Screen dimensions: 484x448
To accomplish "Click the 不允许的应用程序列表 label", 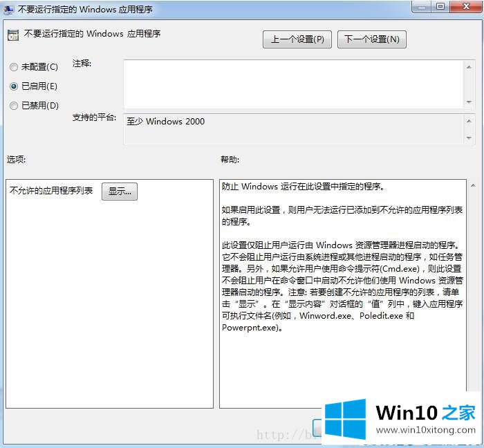I will (51, 190).
